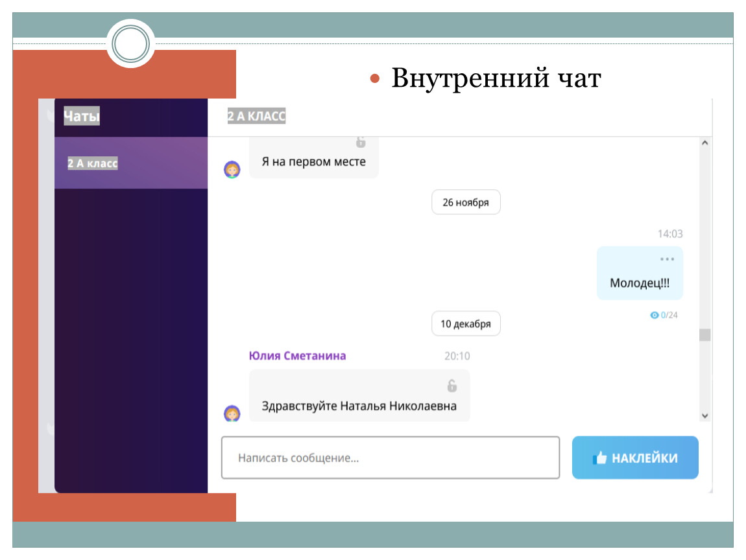
Task: Click the avatar beside 'Здравствуйте Наталья Николаевна'
Action: [x=232, y=413]
